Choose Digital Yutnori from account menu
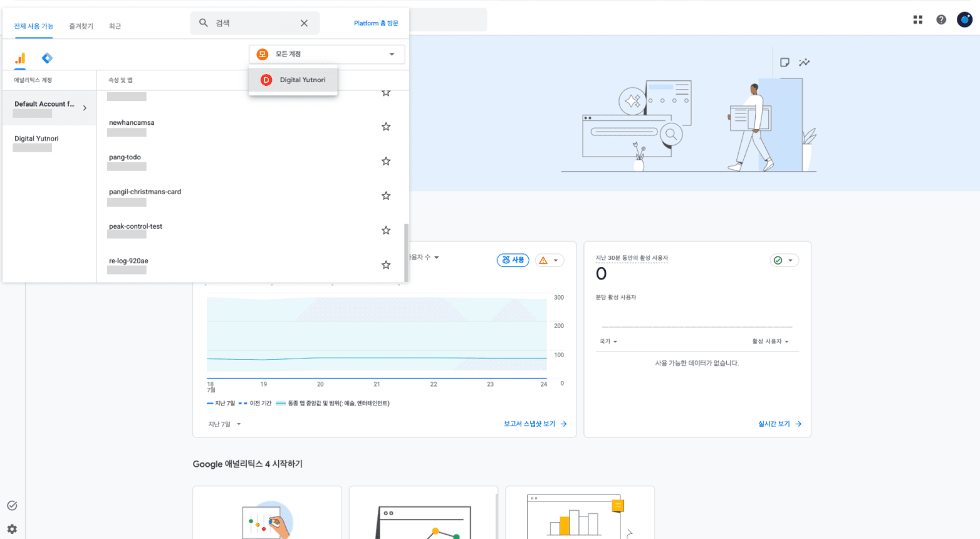The image size is (980, 539). tap(293, 80)
